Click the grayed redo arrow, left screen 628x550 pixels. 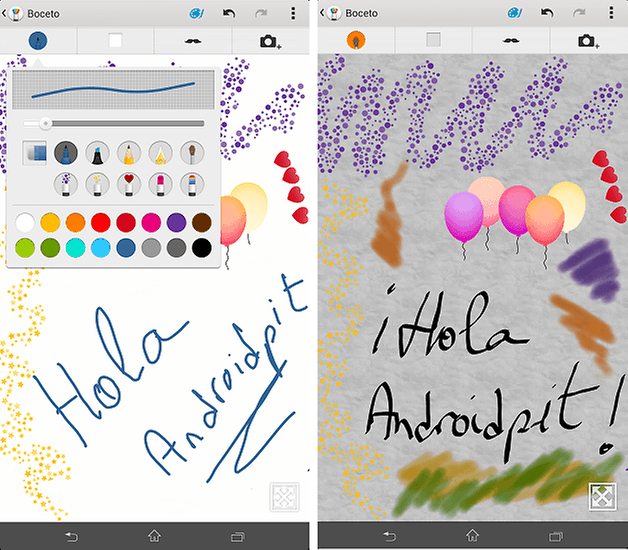click(x=261, y=14)
